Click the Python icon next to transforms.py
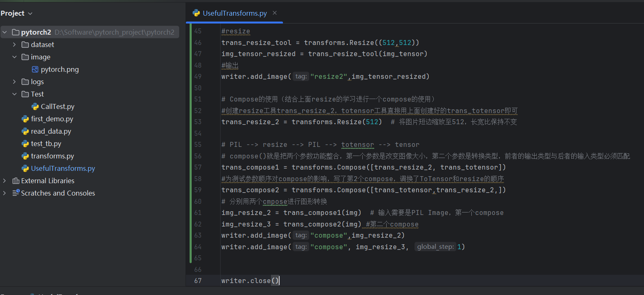Screen dimensions: 644x295 [25, 156]
